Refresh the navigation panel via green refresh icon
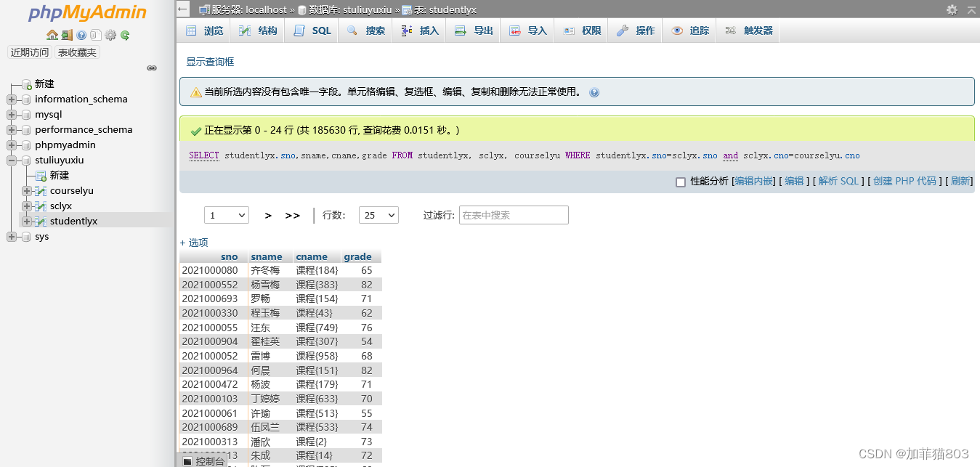This screenshot has width=980, height=467. click(125, 35)
